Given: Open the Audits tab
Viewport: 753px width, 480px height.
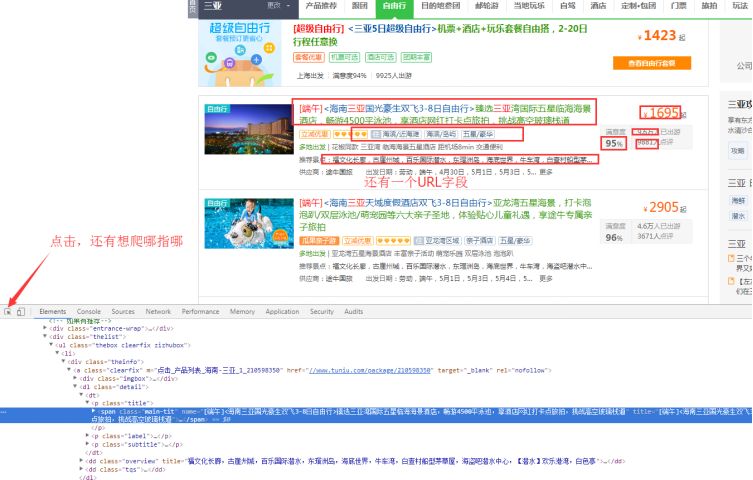Looking at the screenshot, I should pos(353,312).
